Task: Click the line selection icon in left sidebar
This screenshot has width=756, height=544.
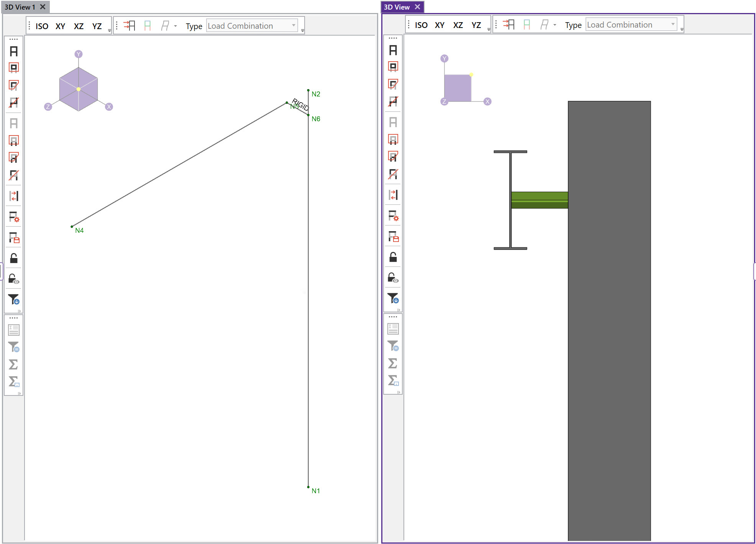Action: 13,103
